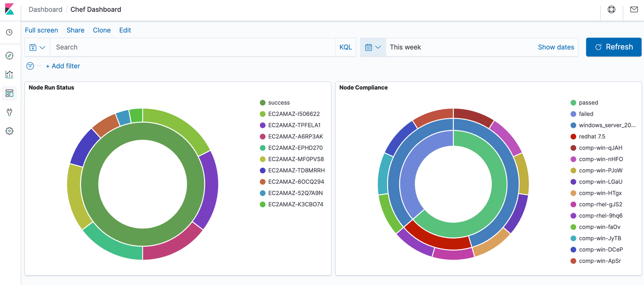Click This week time range

click(406, 47)
